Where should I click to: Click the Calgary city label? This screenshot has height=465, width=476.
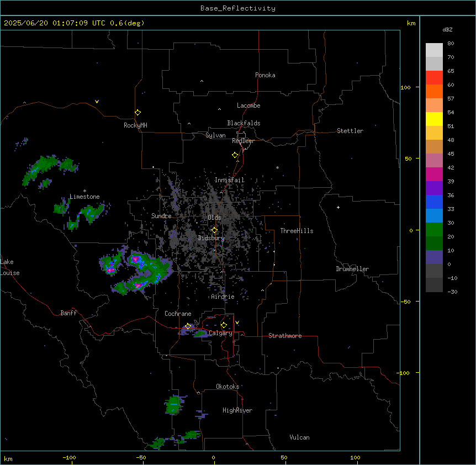221,333
